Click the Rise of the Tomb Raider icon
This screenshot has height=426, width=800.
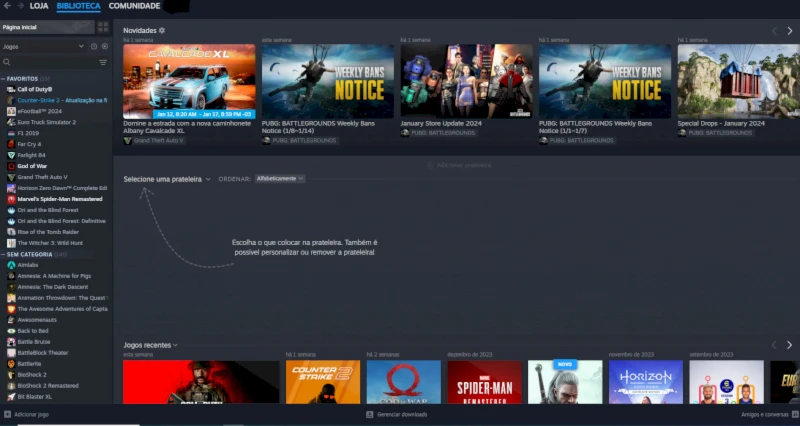[11, 232]
